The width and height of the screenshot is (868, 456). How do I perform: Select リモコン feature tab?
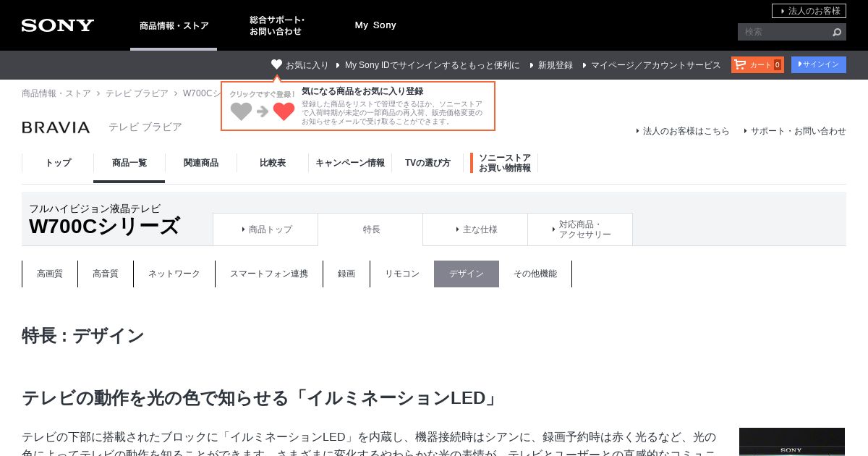point(402,274)
